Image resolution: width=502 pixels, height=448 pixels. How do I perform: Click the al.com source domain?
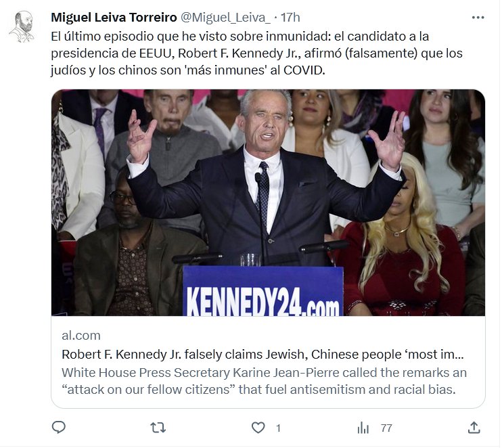pos(81,335)
